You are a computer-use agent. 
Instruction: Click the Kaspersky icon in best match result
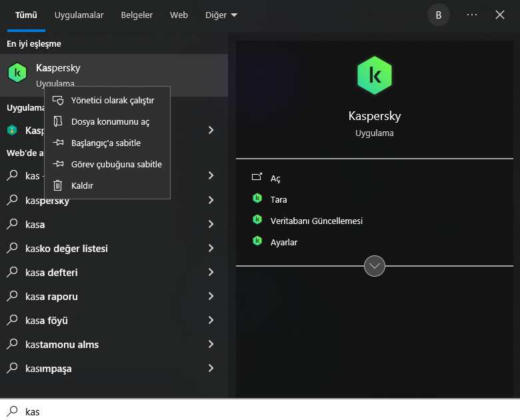coord(17,72)
